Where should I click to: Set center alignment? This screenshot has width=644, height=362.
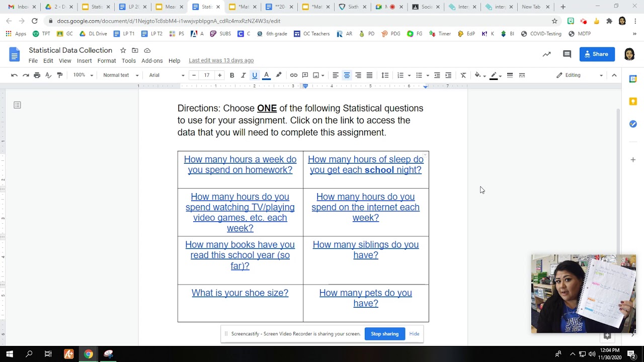[x=347, y=75]
